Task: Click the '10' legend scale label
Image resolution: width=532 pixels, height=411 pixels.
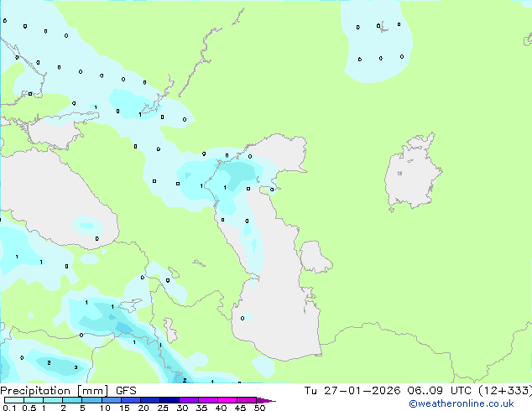Action: click(105, 408)
